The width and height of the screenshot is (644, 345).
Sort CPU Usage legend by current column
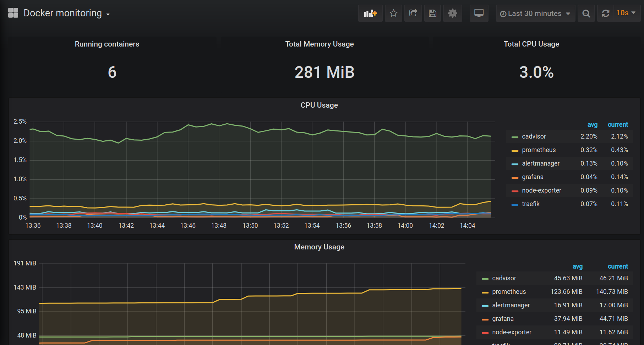[618, 125]
